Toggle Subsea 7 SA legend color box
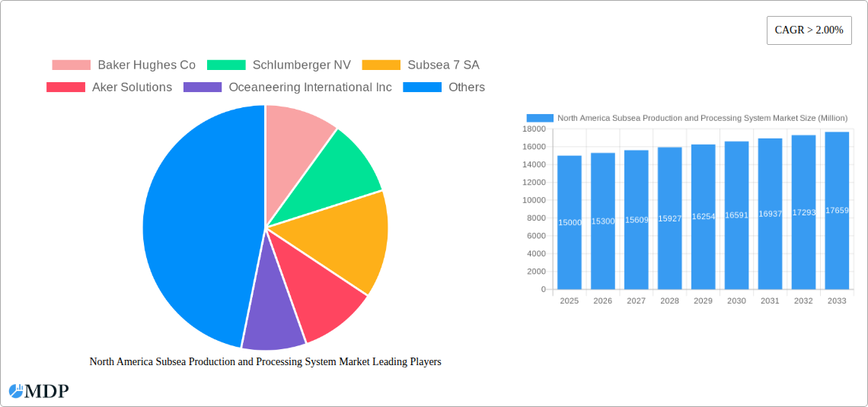 [381, 65]
